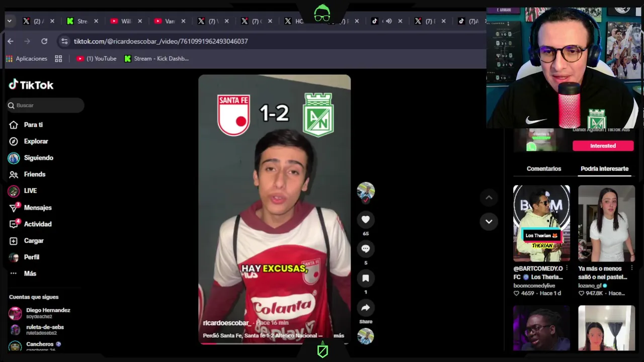
Task: Switch to the Podría interesarte tab
Action: (604, 169)
